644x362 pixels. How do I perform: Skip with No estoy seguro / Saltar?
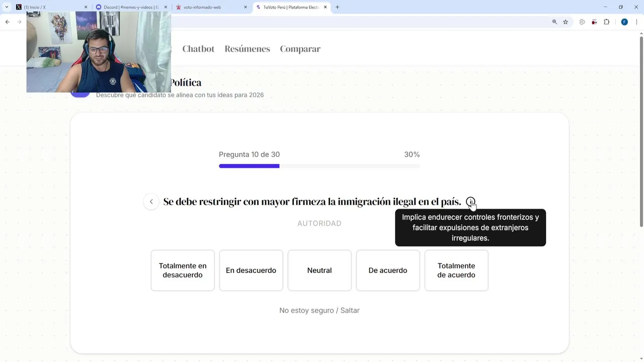pos(319,311)
